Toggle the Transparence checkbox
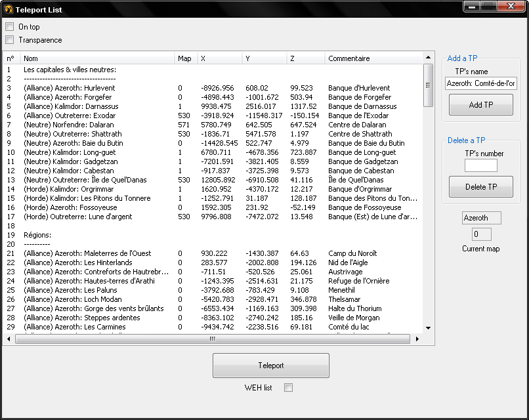The height and width of the screenshot is (420, 529). [10, 40]
